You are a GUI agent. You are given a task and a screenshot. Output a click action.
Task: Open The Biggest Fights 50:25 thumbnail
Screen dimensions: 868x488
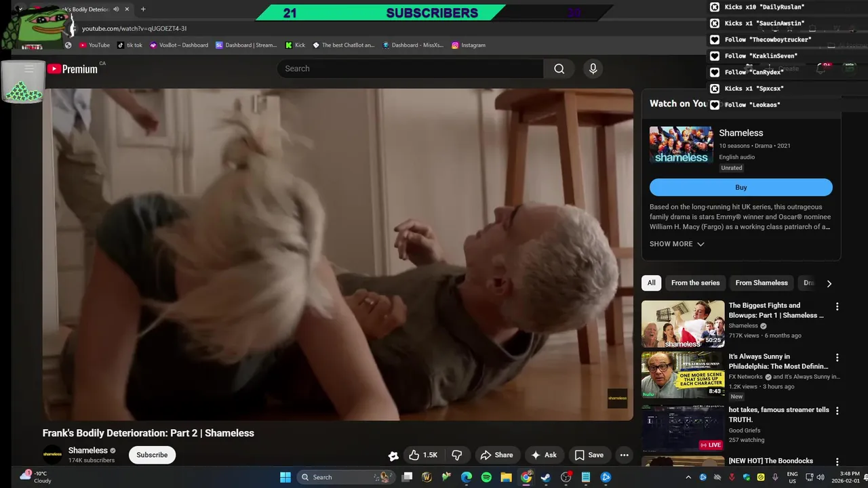click(x=683, y=323)
